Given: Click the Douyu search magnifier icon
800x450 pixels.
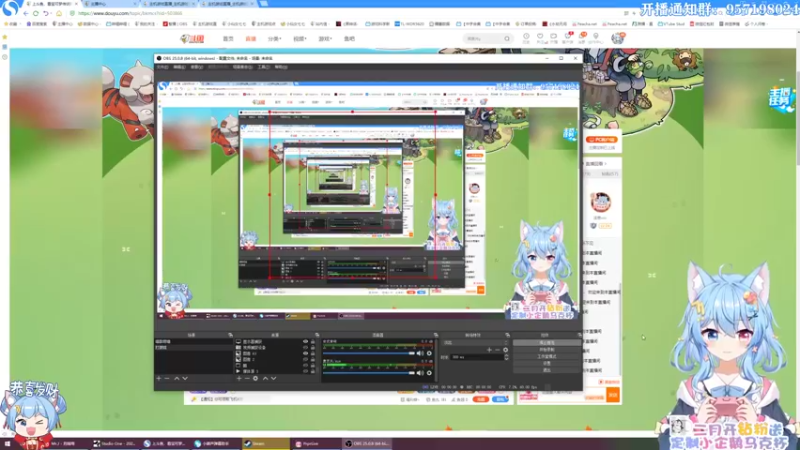Looking at the screenshot, I should 507,39.
